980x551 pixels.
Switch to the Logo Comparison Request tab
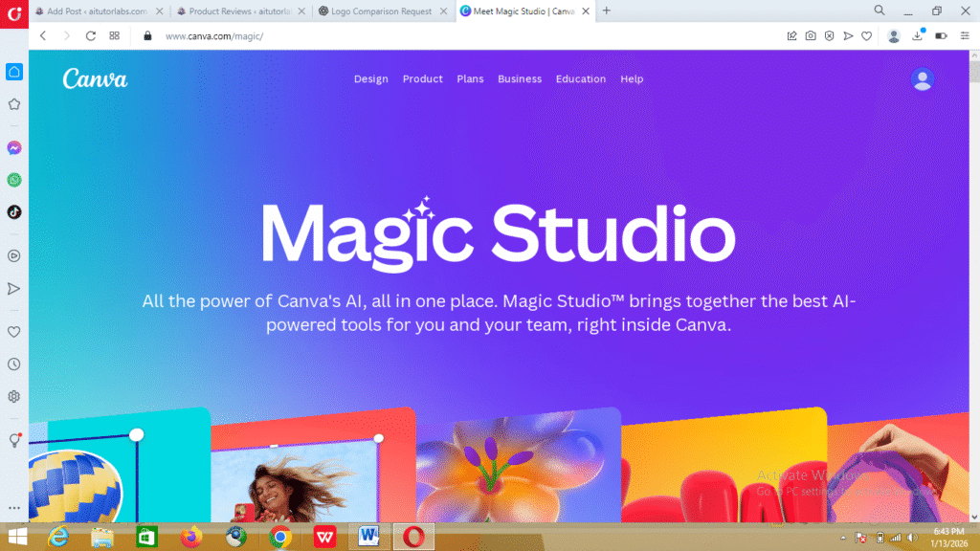tap(381, 11)
